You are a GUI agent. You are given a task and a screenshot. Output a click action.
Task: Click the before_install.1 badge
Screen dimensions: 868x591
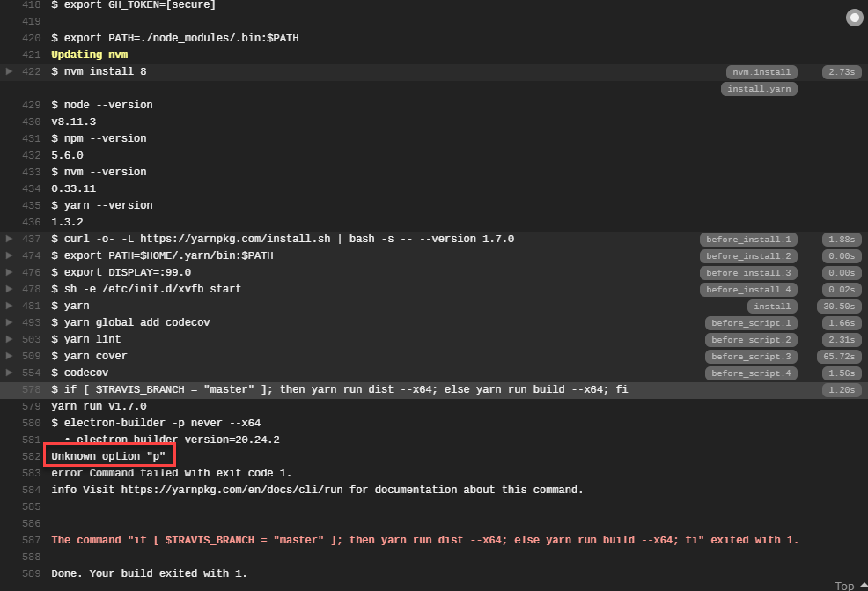tap(748, 240)
